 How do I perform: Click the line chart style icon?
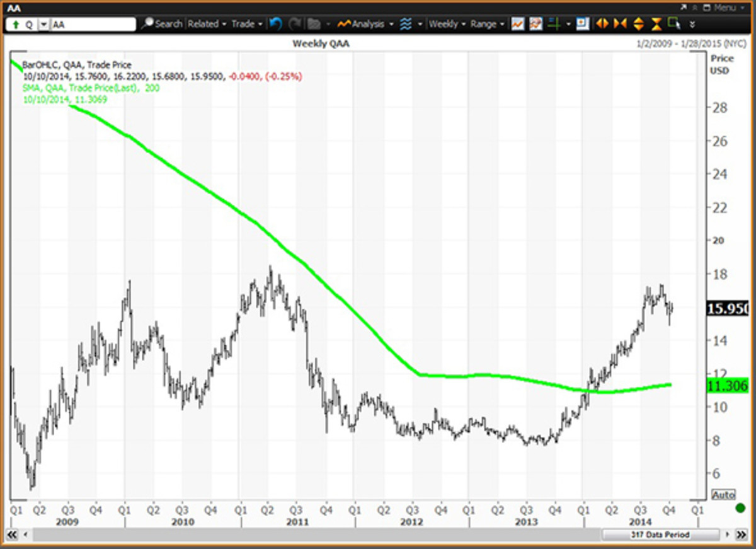(x=517, y=24)
